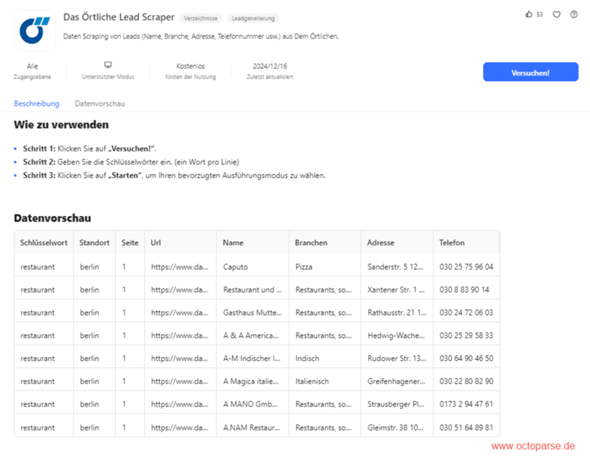Click the phone number 030 22 80 82 90
The image size is (590, 464).
coord(466,381)
